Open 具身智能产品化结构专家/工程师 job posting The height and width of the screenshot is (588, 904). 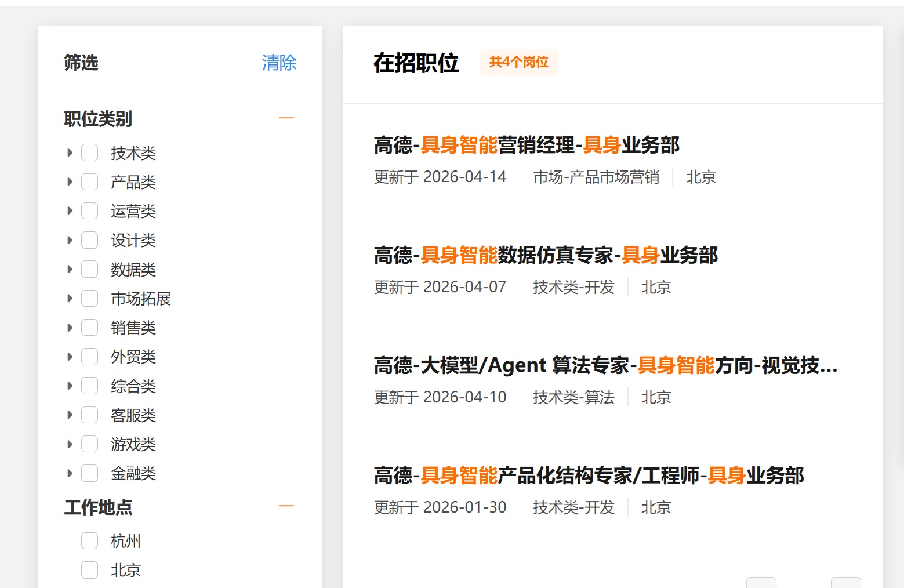point(588,476)
